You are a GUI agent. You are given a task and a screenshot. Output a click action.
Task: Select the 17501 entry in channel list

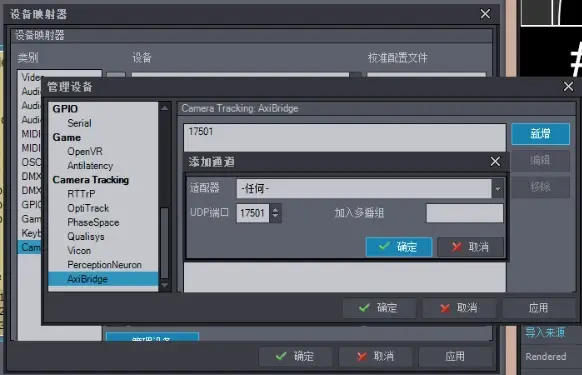(x=344, y=131)
